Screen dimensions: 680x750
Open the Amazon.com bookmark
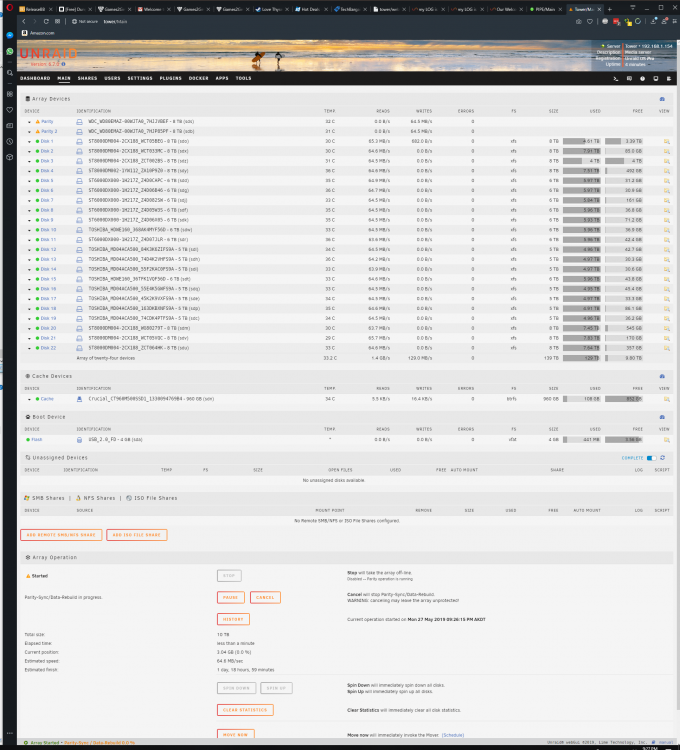(38, 33)
